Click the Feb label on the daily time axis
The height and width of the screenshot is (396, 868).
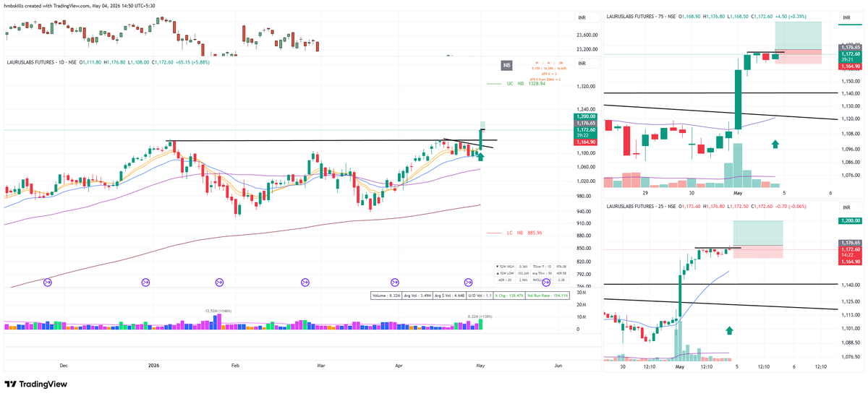[x=235, y=366]
